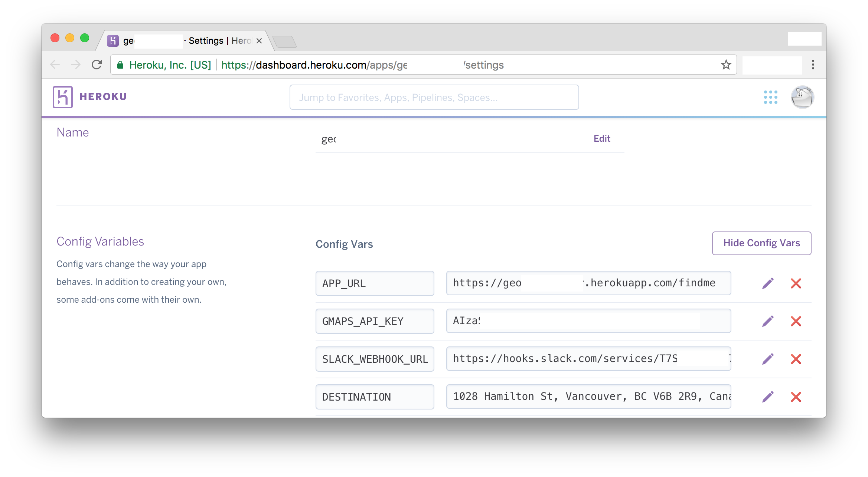Click Hide Config Vars button
The height and width of the screenshot is (477, 868).
pos(761,243)
